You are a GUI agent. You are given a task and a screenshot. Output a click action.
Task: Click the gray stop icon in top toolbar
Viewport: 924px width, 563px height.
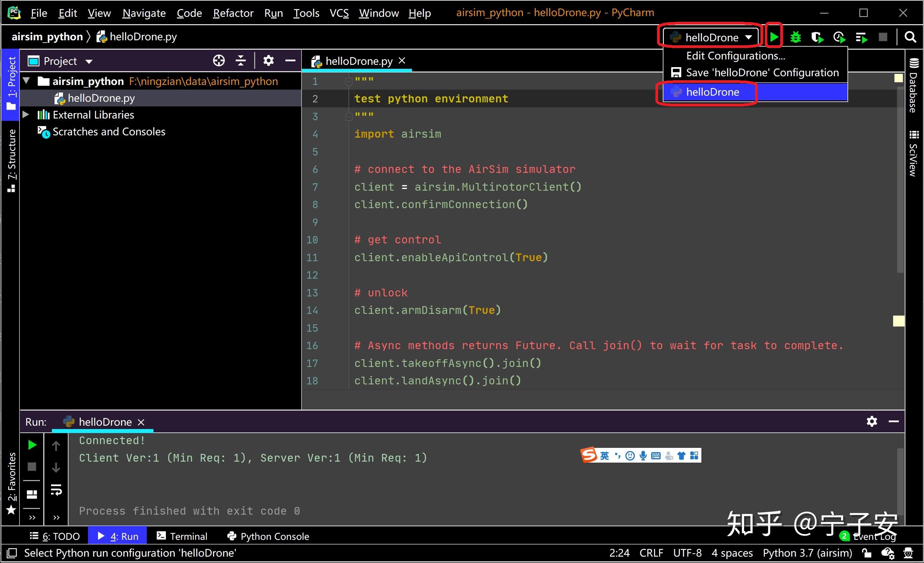tap(883, 37)
